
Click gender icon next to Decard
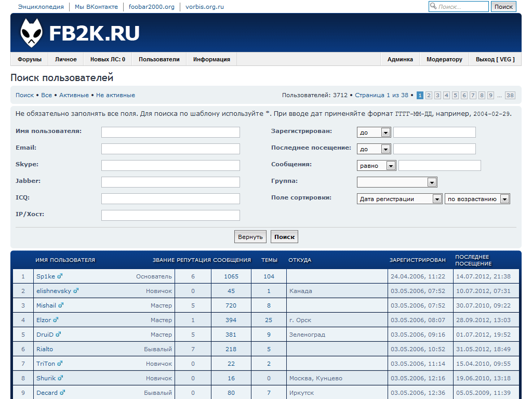pyautogui.click(x=62, y=393)
